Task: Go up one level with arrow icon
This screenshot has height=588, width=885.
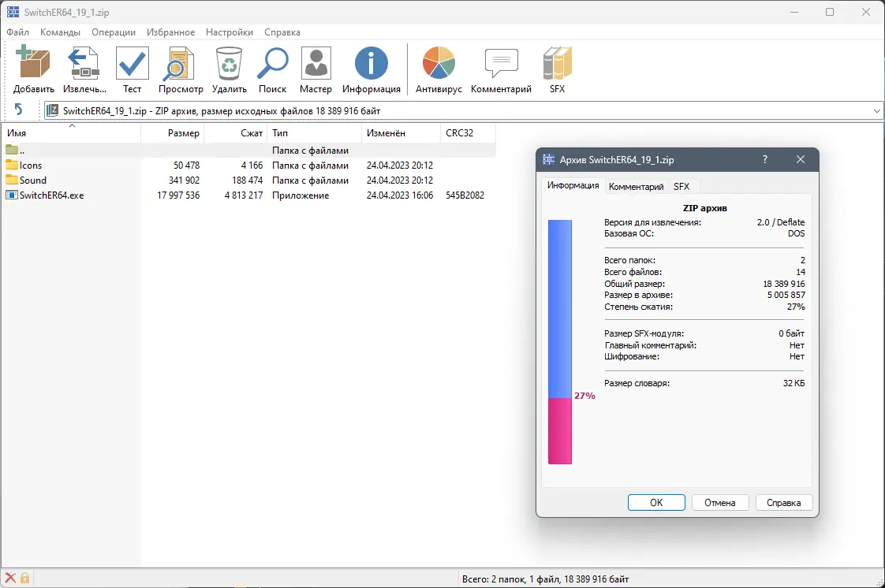Action: click(19, 110)
